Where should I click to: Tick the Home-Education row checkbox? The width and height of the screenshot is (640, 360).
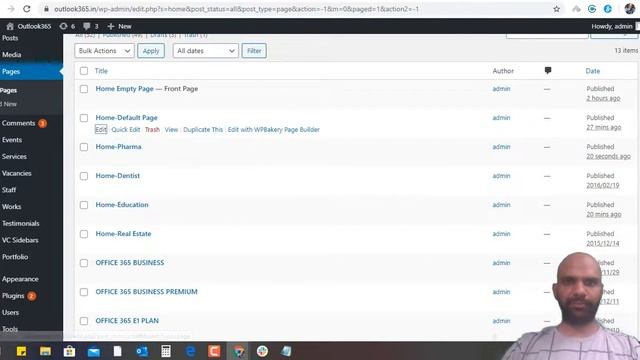point(84,205)
